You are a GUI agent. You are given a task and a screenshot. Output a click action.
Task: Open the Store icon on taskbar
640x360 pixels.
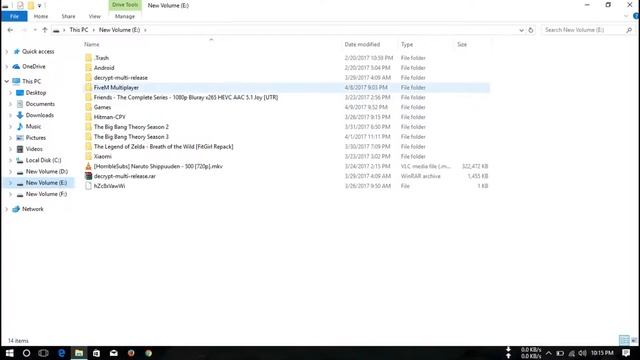[96, 353]
